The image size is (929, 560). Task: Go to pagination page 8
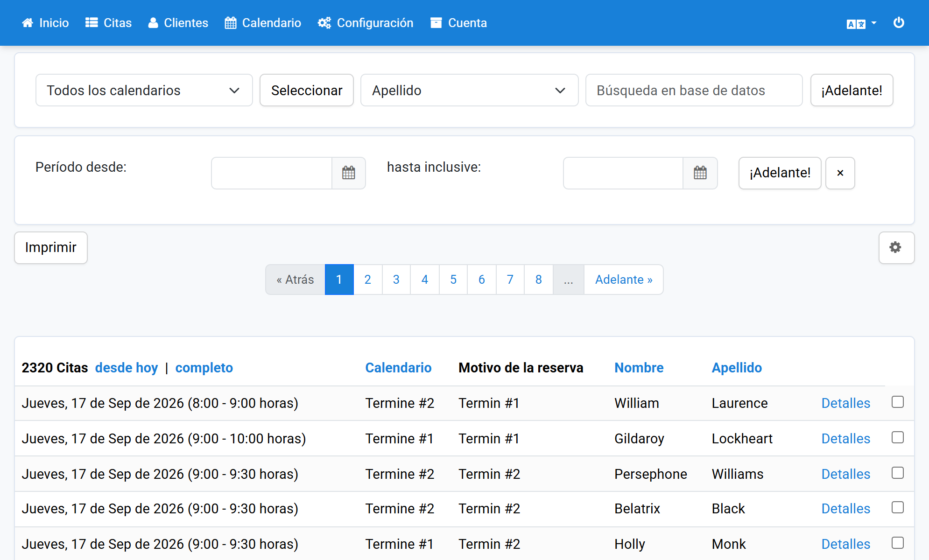tap(539, 280)
